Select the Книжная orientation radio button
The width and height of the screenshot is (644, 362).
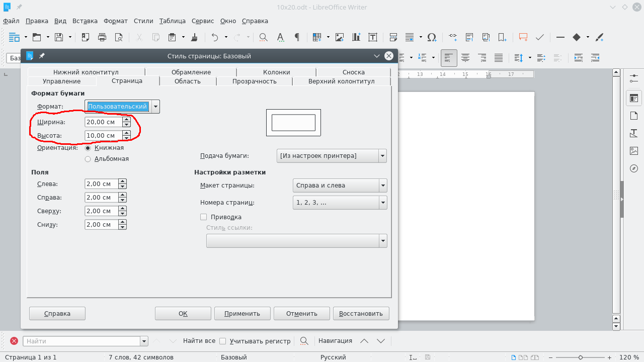[88, 148]
